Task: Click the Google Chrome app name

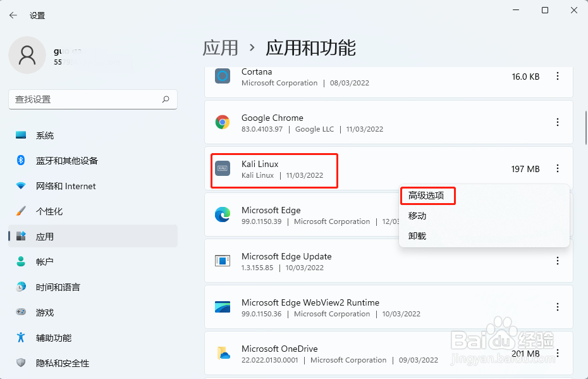Action: (x=273, y=118)
